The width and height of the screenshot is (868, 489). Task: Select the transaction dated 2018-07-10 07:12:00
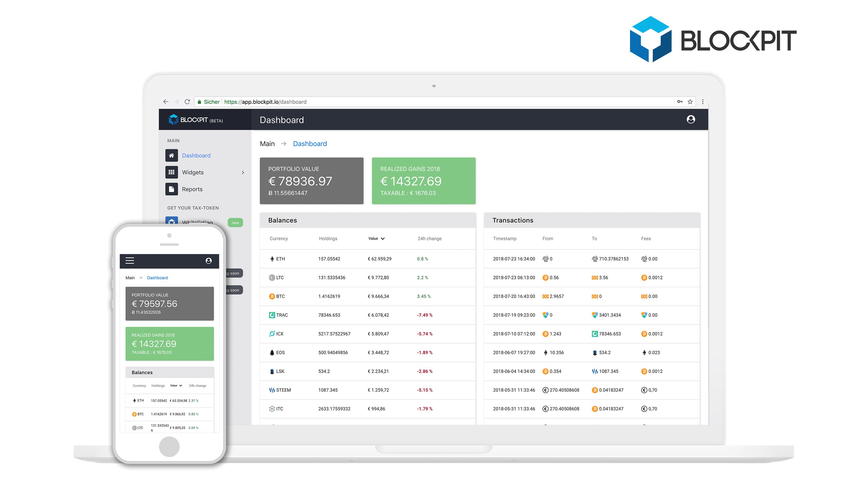(592, 334)
